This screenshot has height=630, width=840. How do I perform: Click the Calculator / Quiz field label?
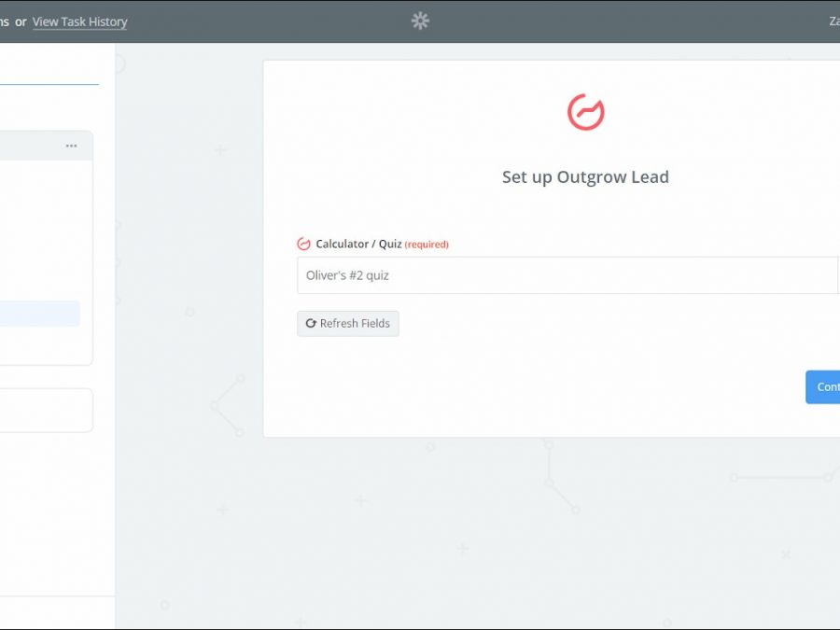358,245
